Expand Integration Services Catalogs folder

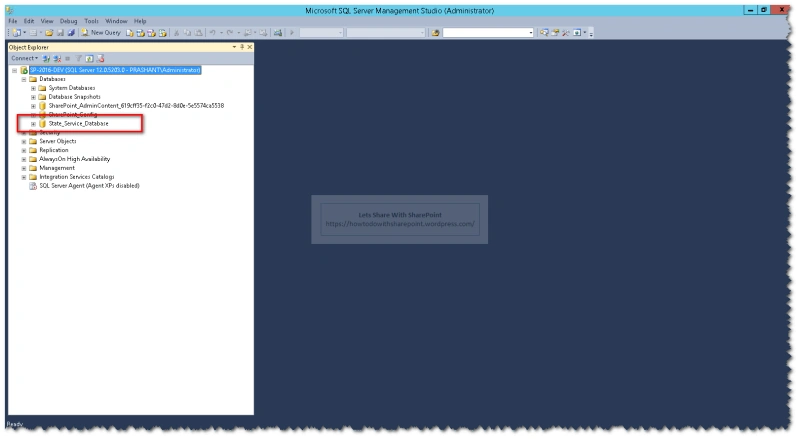click(23, 177)
